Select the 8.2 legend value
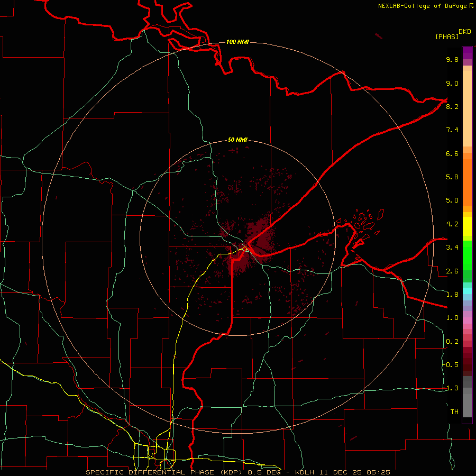Image resolution: width=476 pixels, height=476 pixels. tap(452, 106)
